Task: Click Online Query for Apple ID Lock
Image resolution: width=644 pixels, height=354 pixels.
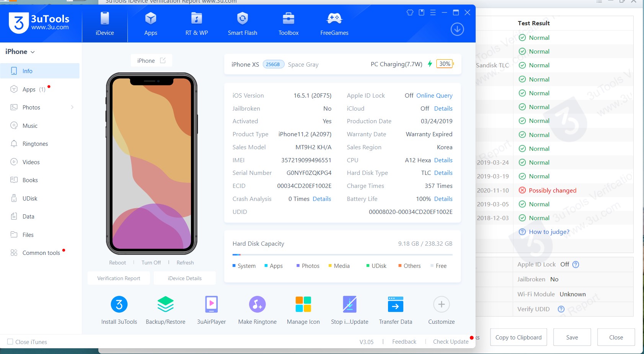Action: [434, 96]
